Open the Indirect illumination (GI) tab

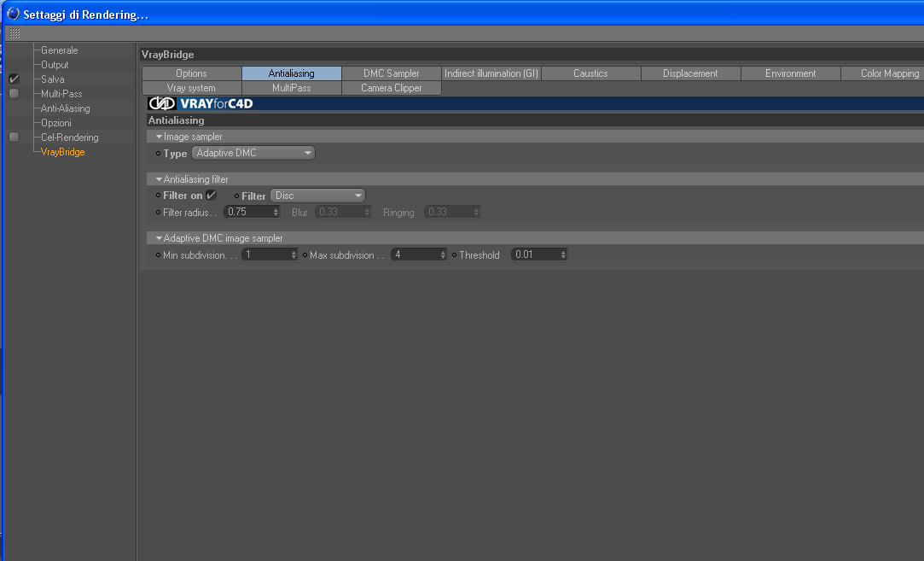coord(491,73)
